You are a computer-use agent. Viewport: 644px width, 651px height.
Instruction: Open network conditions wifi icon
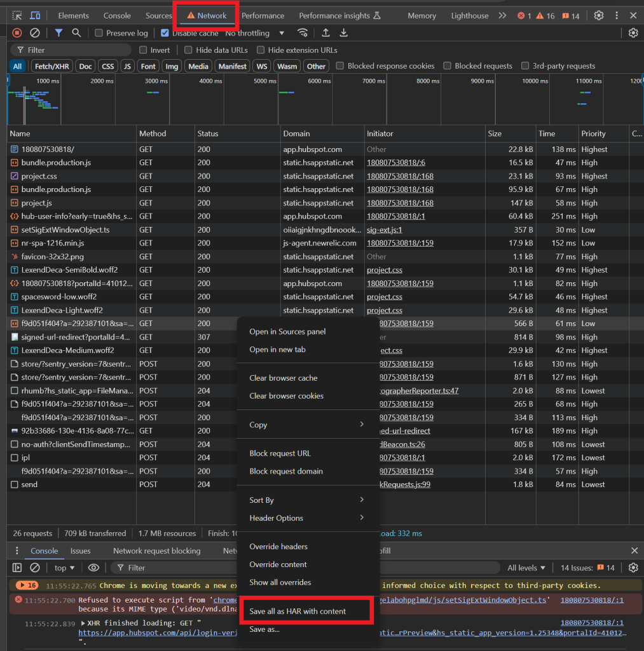(303, 33)
